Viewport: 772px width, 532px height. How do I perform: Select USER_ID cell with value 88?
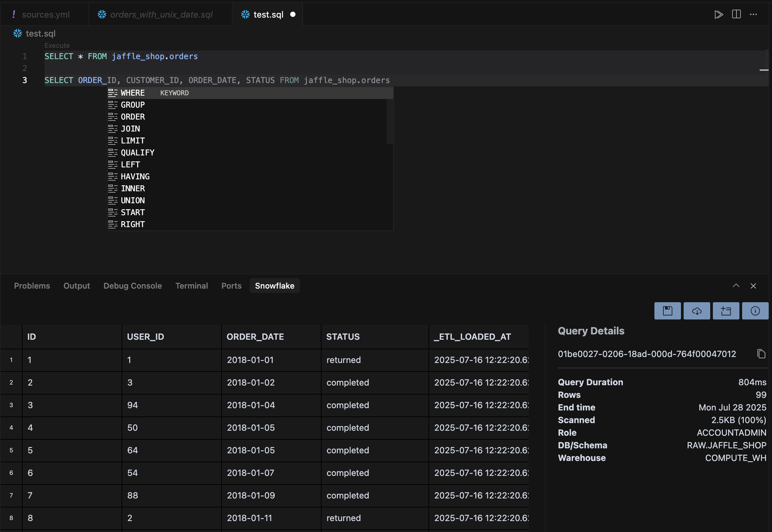tap(171, 496)
